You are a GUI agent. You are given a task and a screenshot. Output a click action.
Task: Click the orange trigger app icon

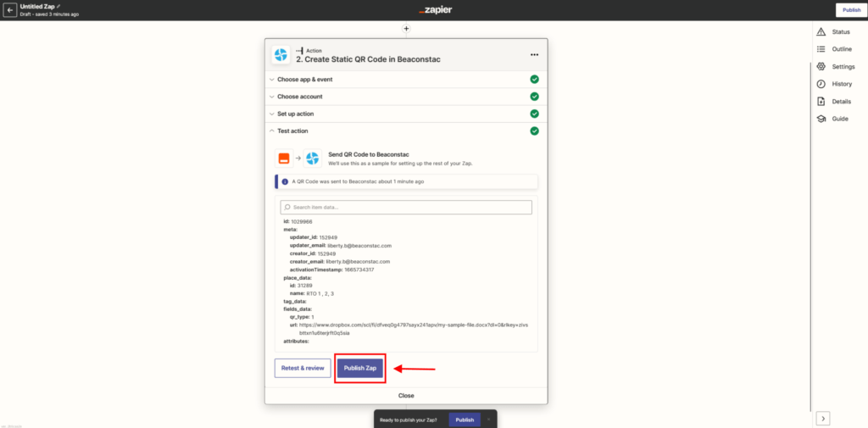[284, 158]
